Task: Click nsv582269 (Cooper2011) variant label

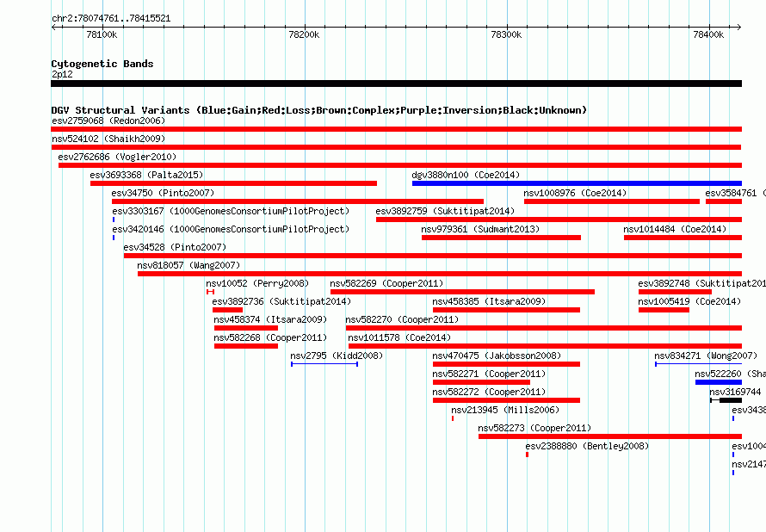Action: (386, 283)
